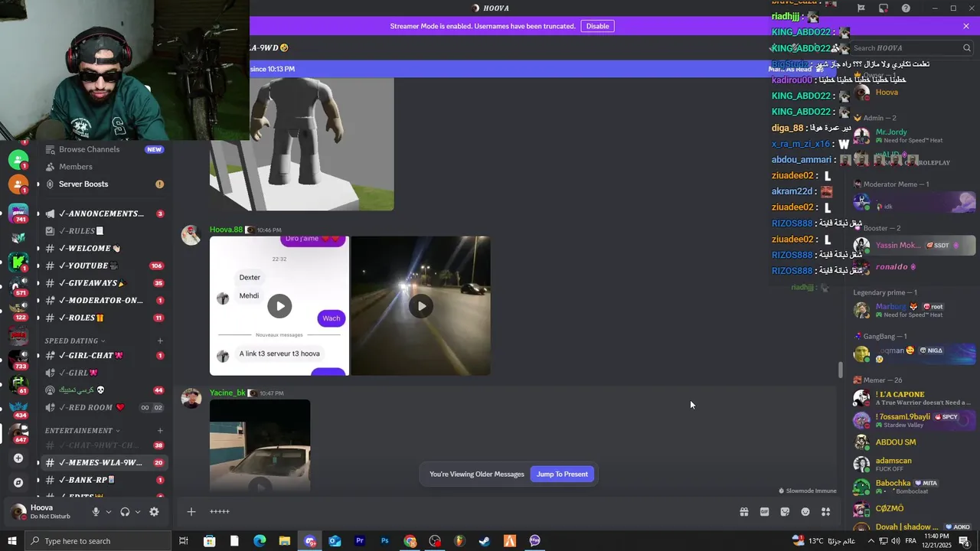Viewport: 980px width, 551px height.
Task: Open the BANK-RP channel
Action: (x=103, y=480)
